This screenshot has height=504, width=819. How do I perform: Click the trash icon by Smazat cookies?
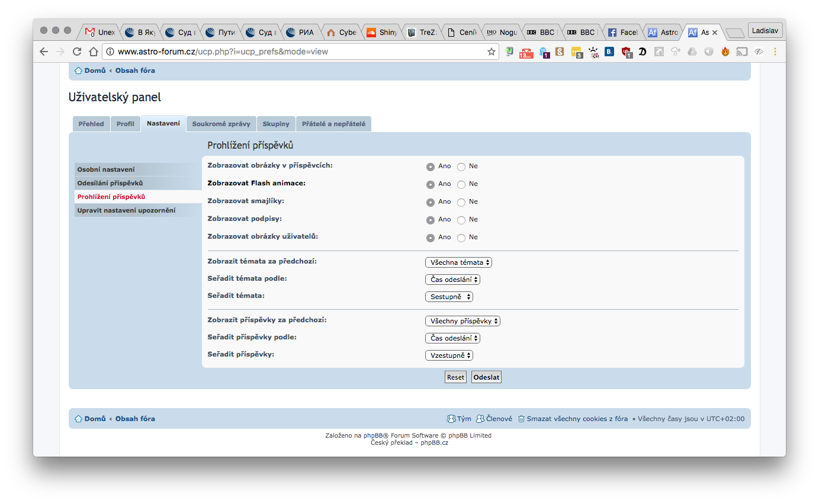[521, 419]
